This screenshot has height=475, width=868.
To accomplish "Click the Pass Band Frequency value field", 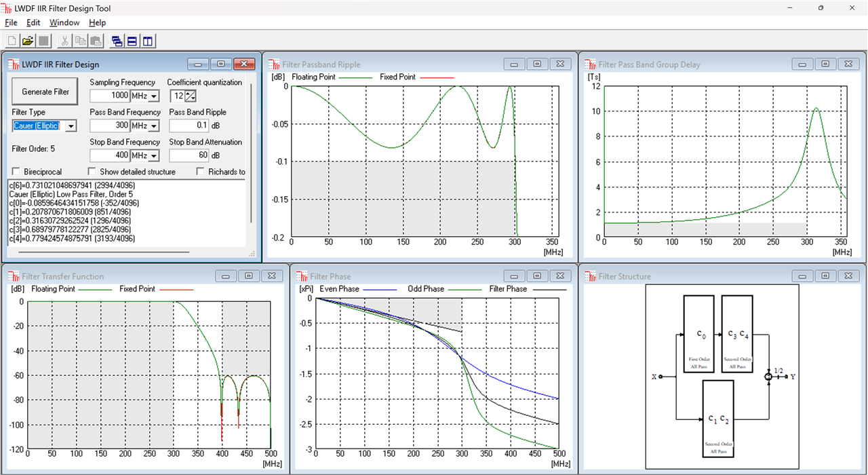I will [x=110, y=126].
